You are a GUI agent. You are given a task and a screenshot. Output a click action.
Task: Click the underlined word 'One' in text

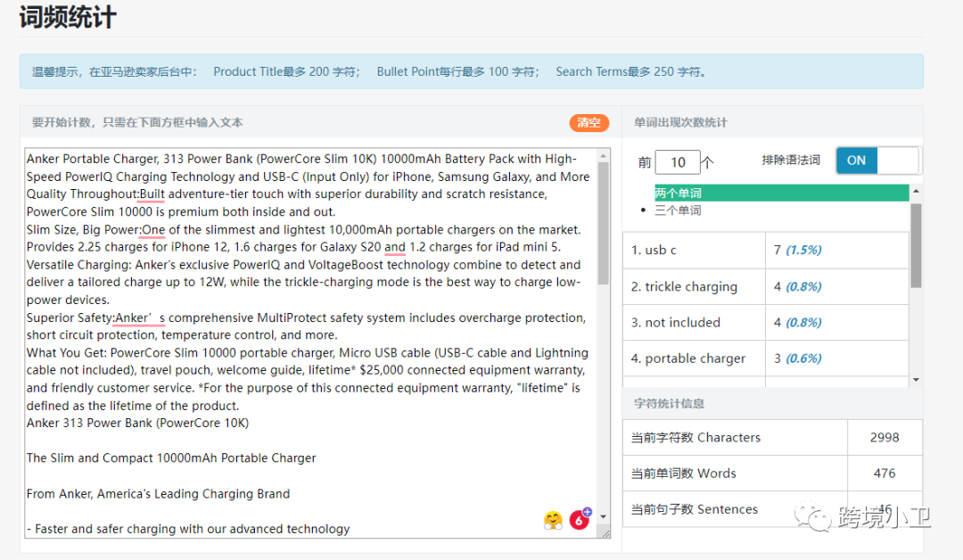153,230
